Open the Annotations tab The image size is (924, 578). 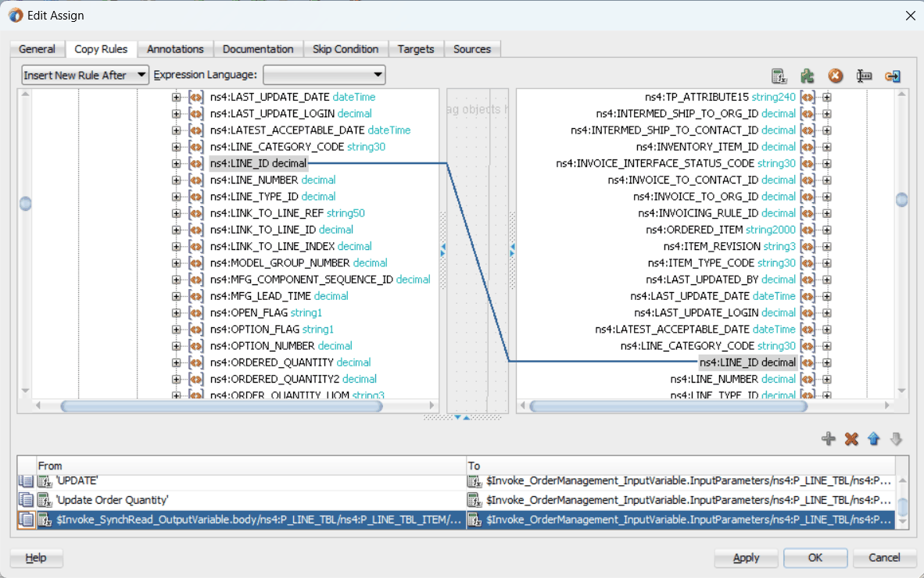click(x=175, y=49)
